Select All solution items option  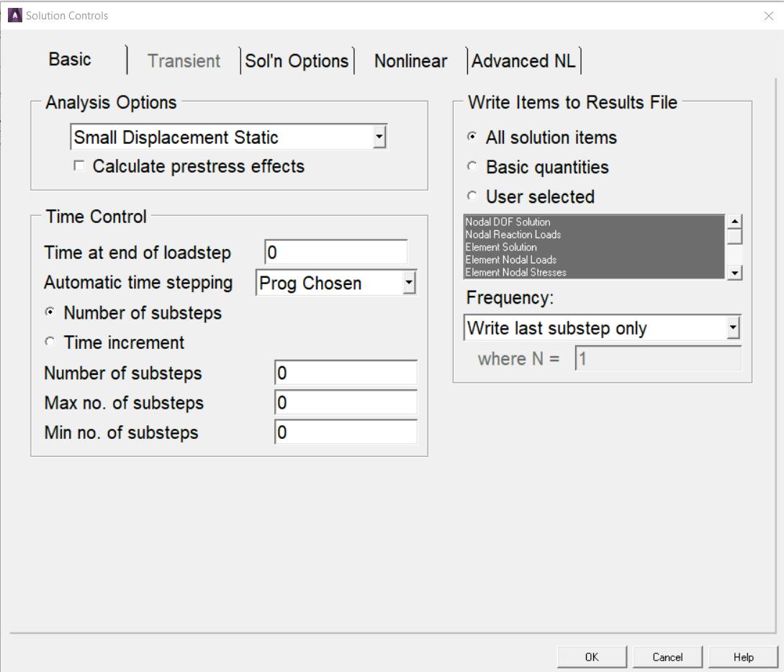pyautogui.click(x=472, y=137)
